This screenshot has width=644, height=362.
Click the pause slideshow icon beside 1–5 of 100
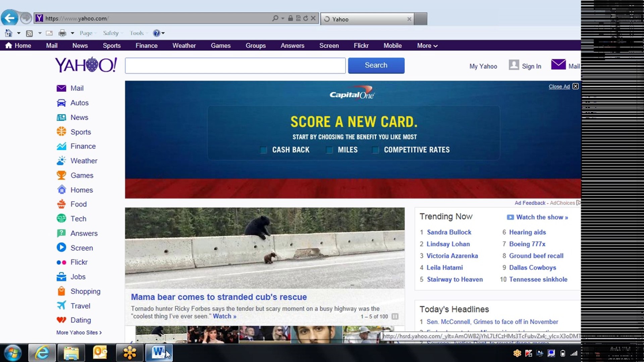click(395, 316)
